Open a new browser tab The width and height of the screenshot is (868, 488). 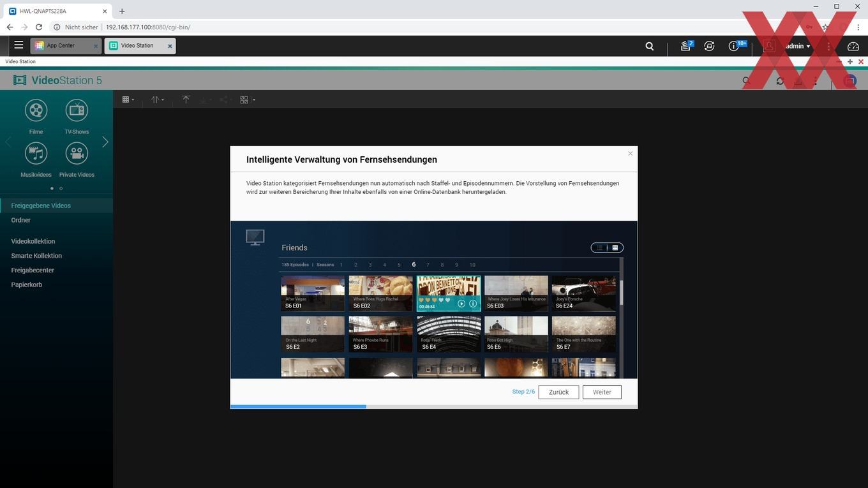tap(122, 11)
